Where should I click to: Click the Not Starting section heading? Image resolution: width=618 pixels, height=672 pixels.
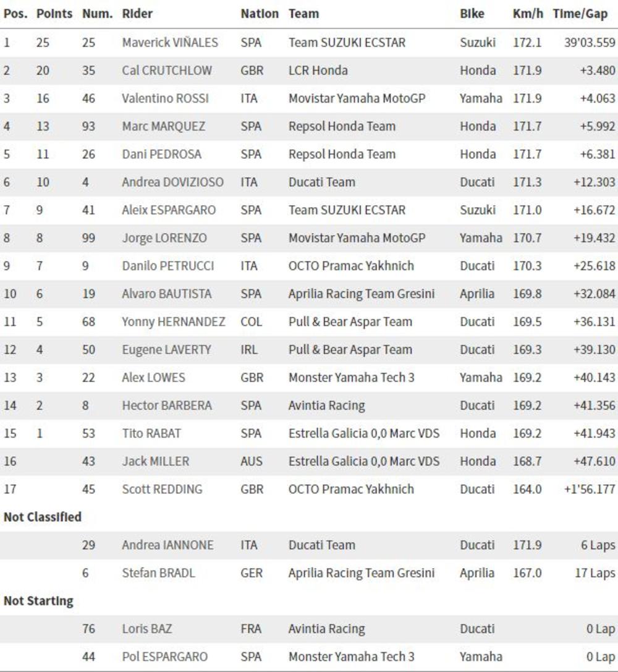click(38, 601)
